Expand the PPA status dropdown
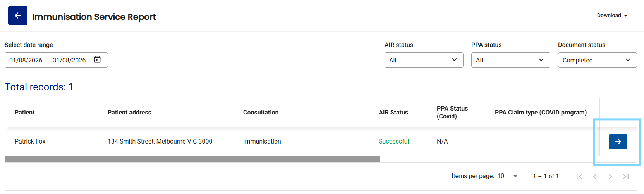 click(x=510, y=60)
